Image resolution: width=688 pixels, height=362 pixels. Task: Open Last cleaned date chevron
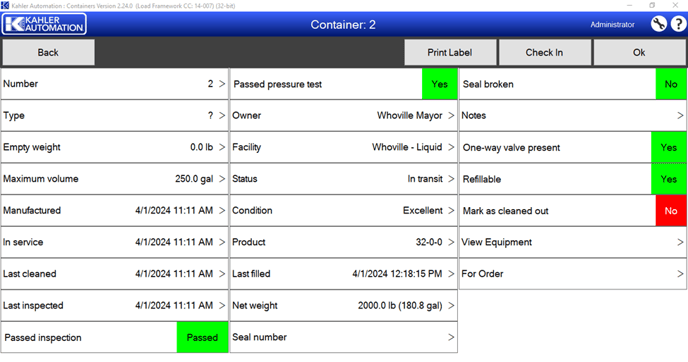pyautogui.click(x=222, y=273)
